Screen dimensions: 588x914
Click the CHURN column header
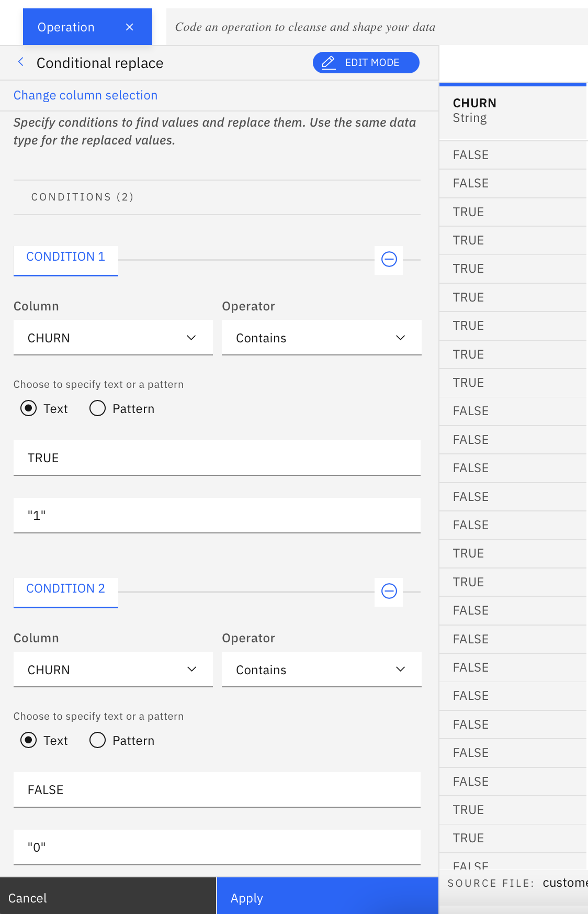click(x=474, y=103)
